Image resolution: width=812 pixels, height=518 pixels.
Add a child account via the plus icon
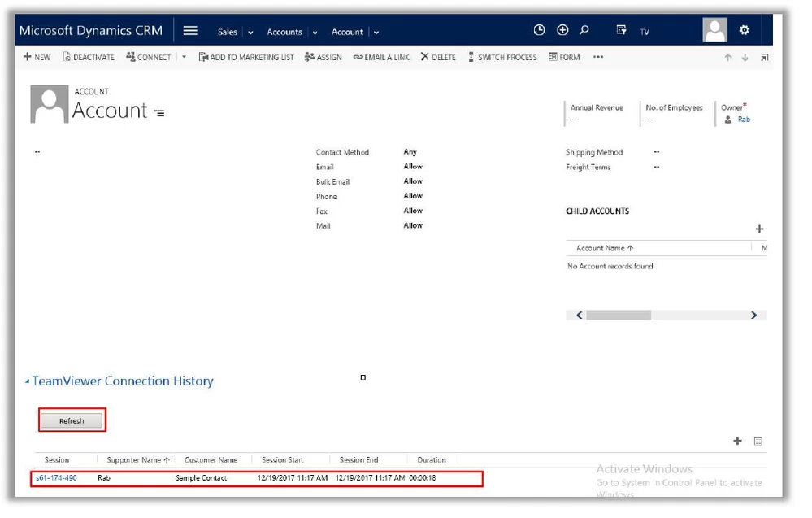click(x=760, y=229)
